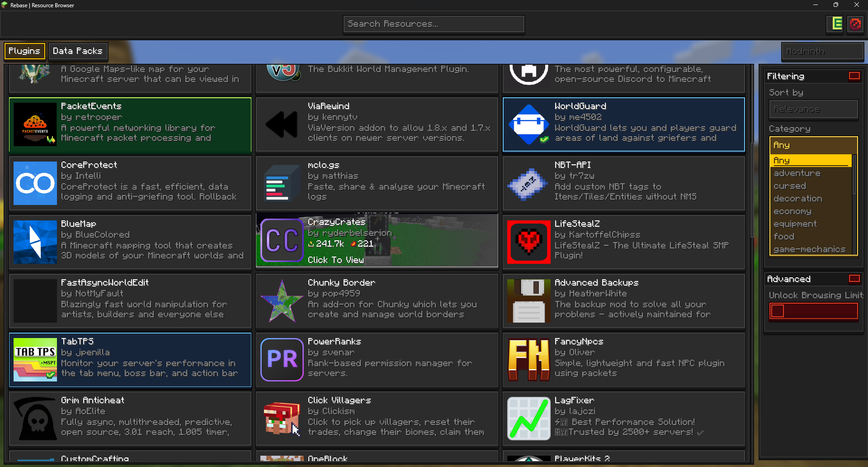Open the Modrinth source dropdown
868x467 pixels.
coord(822,51)
